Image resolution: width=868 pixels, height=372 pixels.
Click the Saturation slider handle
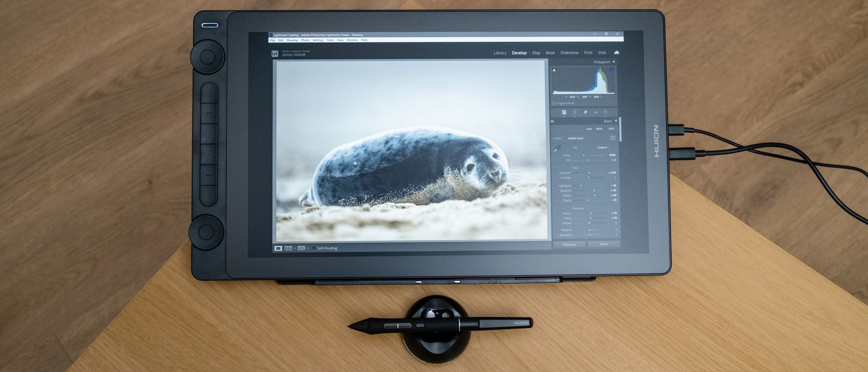(590, 235)
